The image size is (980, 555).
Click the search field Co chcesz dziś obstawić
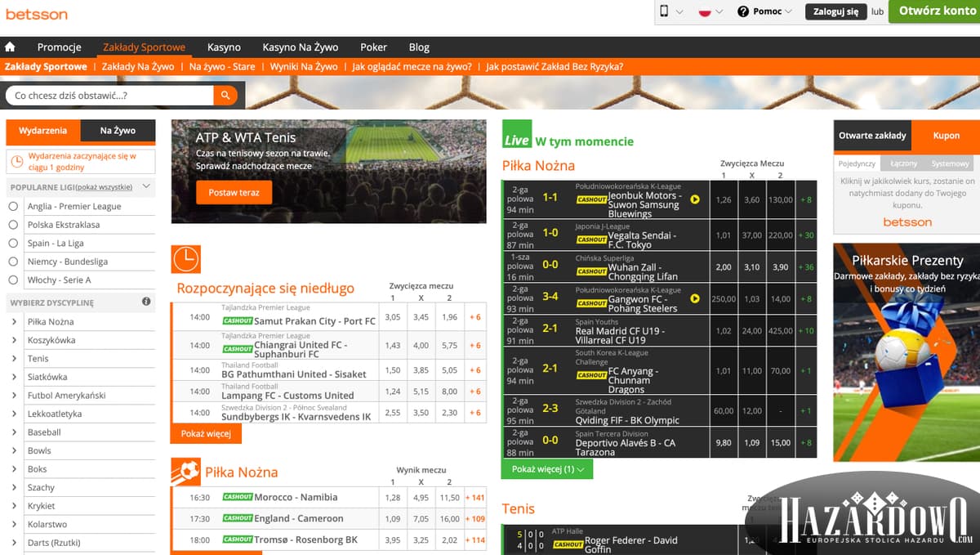tap(110, 96)
